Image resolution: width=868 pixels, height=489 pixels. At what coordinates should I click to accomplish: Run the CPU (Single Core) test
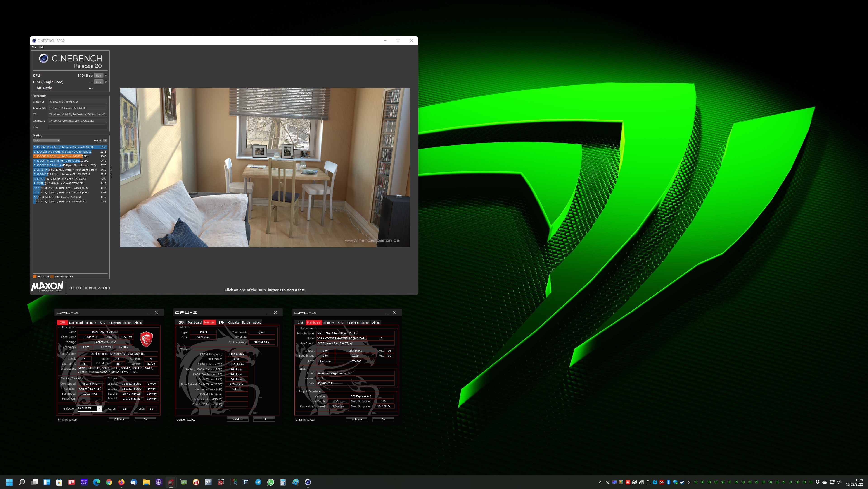click(98, 82)
